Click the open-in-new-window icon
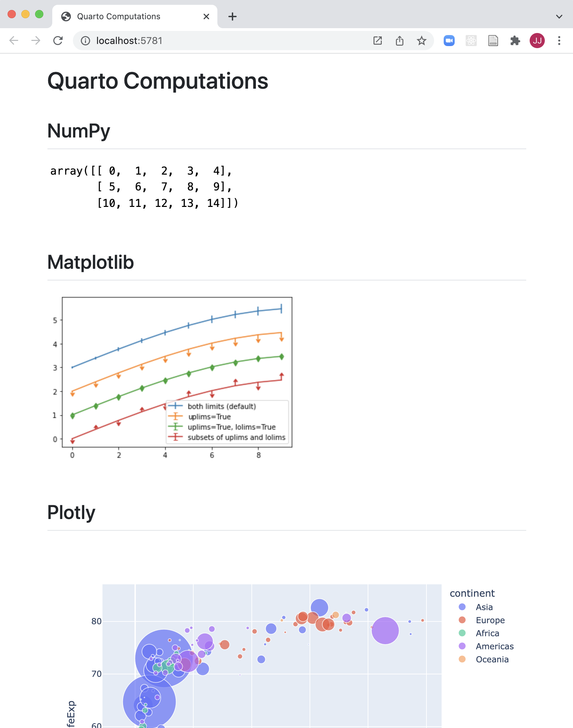Viewport: 573px width, 728px height. [377, 41]
